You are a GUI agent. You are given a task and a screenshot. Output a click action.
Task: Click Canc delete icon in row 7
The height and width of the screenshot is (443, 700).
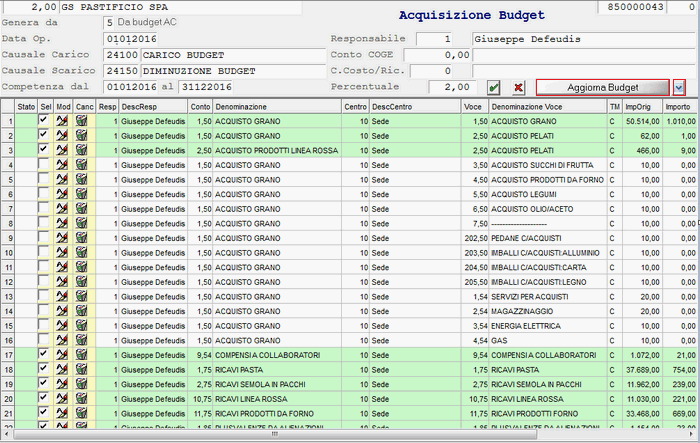81,209
